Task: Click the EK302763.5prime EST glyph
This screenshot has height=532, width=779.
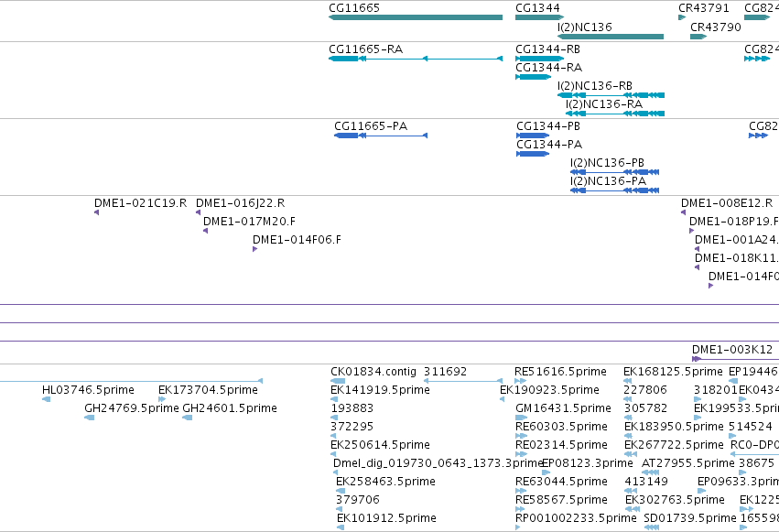Action: pyautogui.click(x=633, y=510)
